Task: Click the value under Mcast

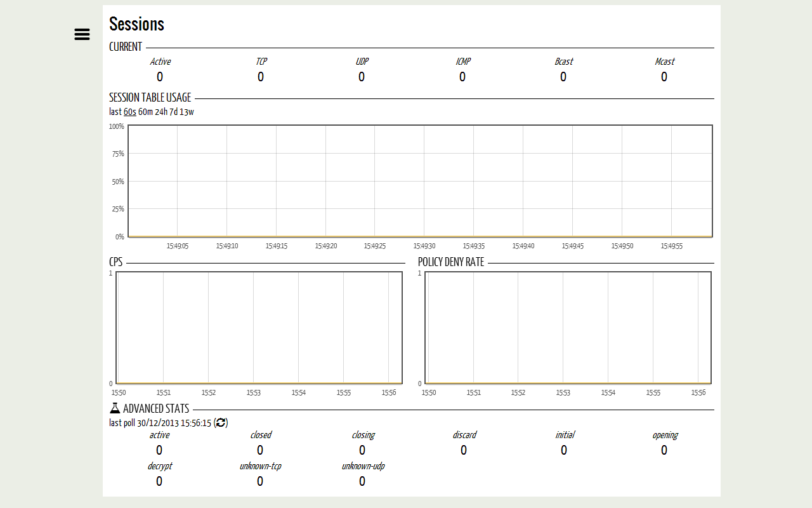Action: tap(664, 77)
